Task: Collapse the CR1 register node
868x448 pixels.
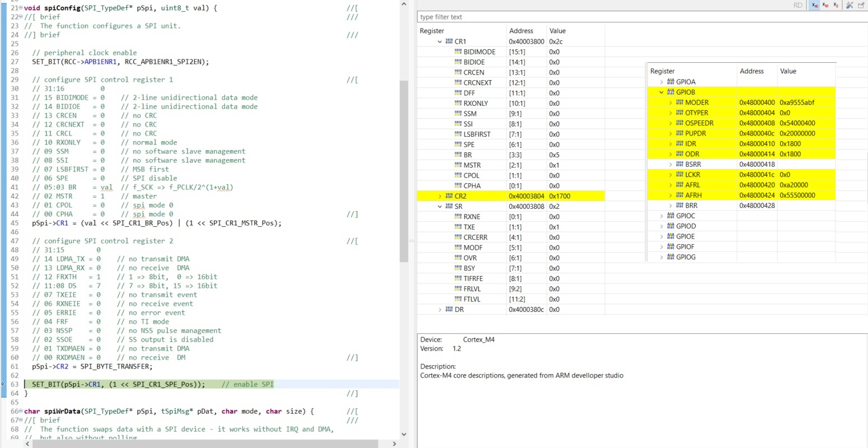Action: pos(440,41)
